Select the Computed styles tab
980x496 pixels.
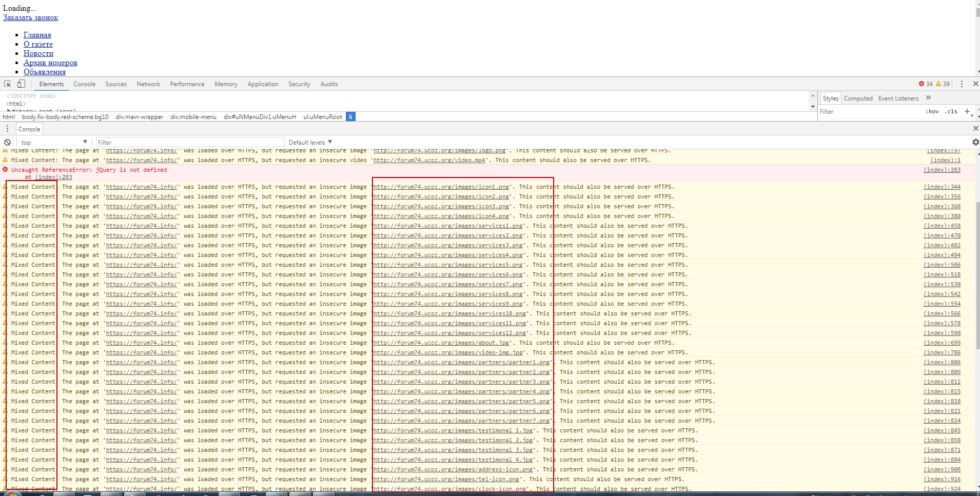[x=858, y=98]
